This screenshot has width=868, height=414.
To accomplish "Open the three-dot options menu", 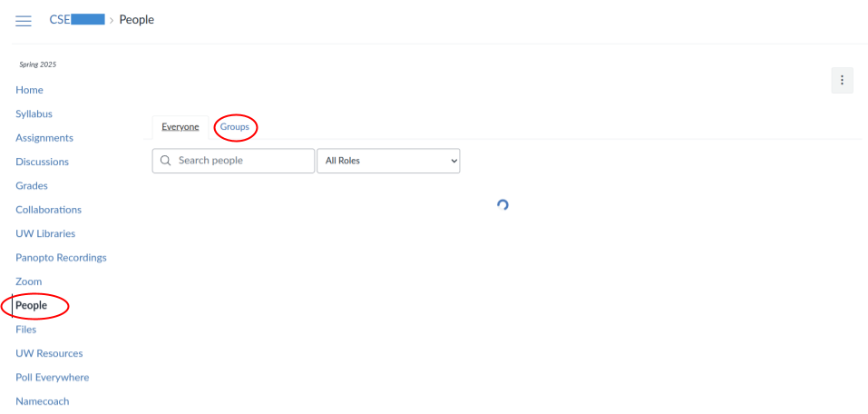I will 842,81.
